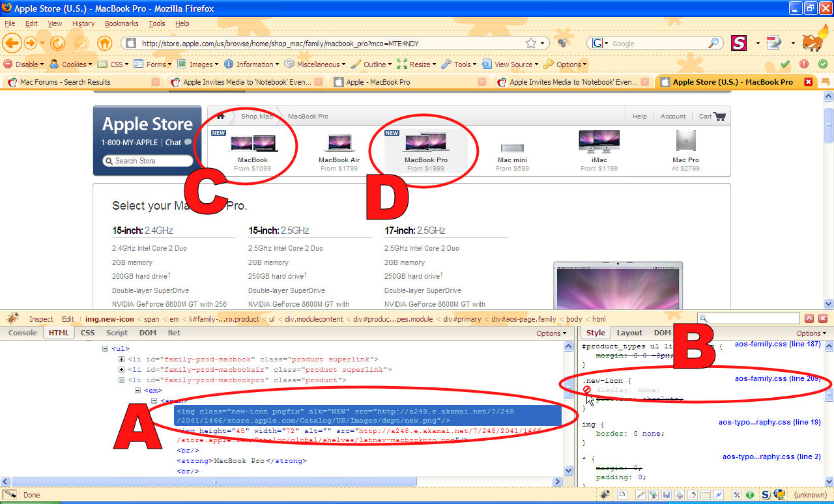The image size is (834, 504).
Task: Open aos-family.css line 187 link
Action: click(x=778, y=344)
